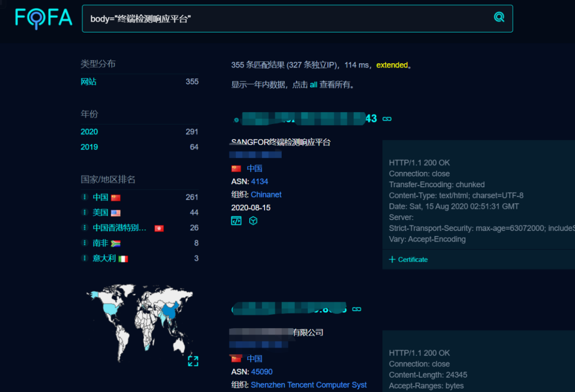Filter results by year 2019
The height and width of the screenshot is (392, 575).
point(89,147)
